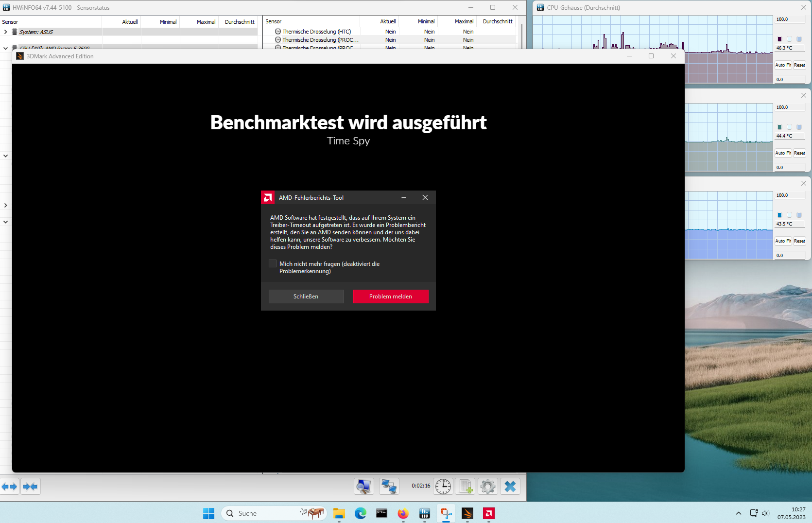Click the 100.0 max field in 44.4 °C graph
Viewport: 812px width, 523px height.
(790, 107)
